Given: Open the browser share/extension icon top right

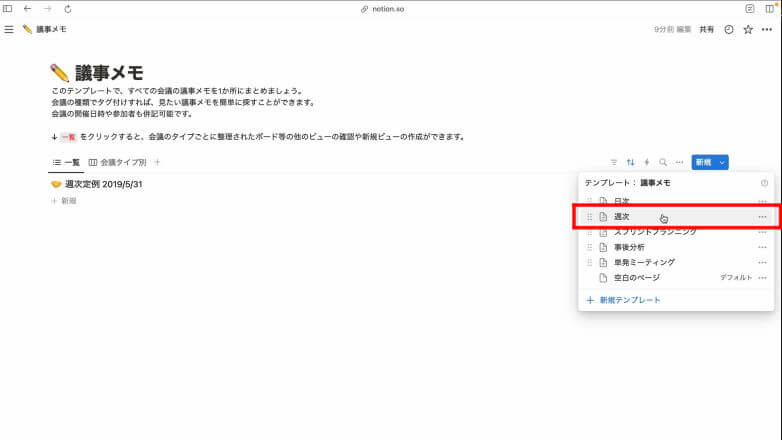Looking at the screenshot, I should coord(750,8).
